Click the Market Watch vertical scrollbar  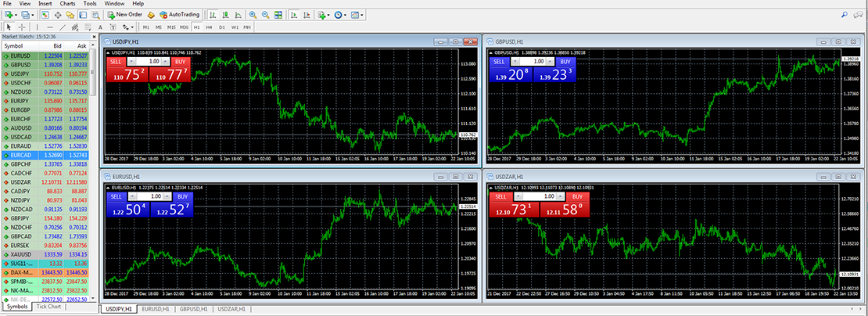(92, 171)
